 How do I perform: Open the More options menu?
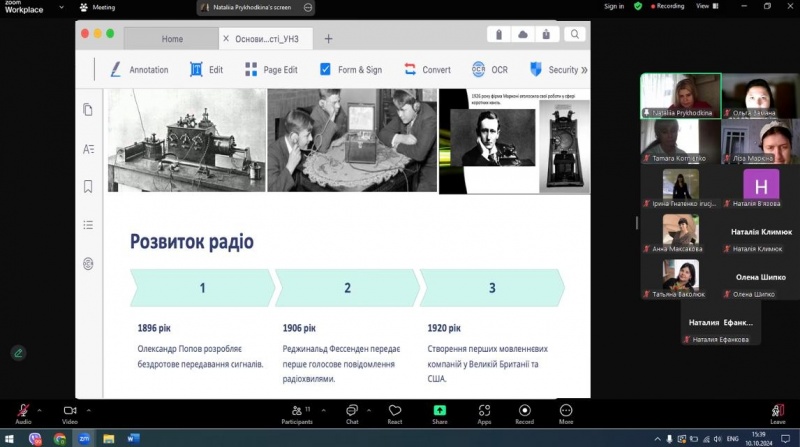(566, 412)
